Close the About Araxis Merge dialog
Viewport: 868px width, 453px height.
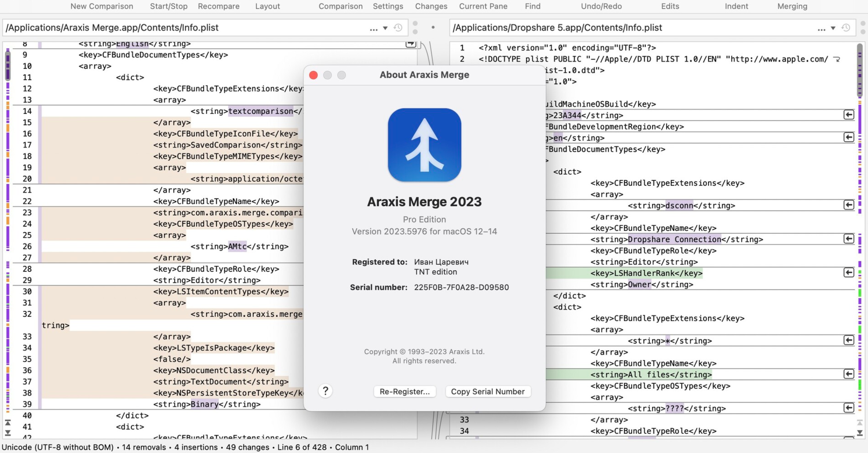pyautogui.click(x=313, y=75)
